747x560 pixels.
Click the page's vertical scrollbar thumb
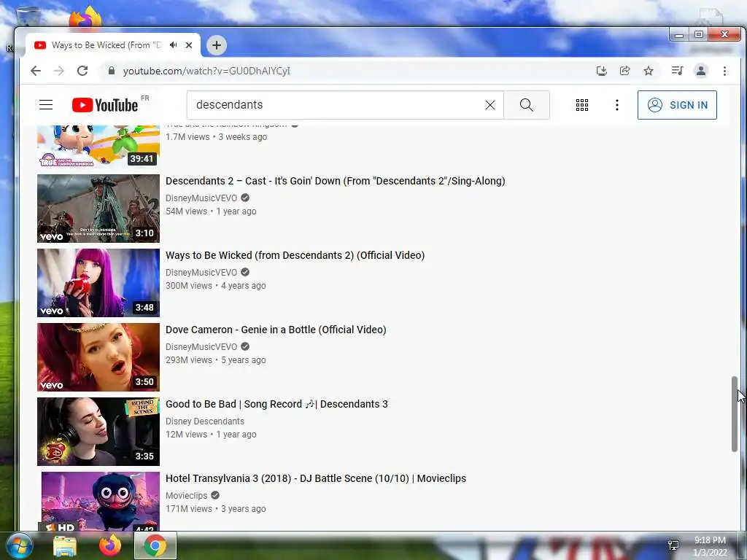tap(735, 414)
